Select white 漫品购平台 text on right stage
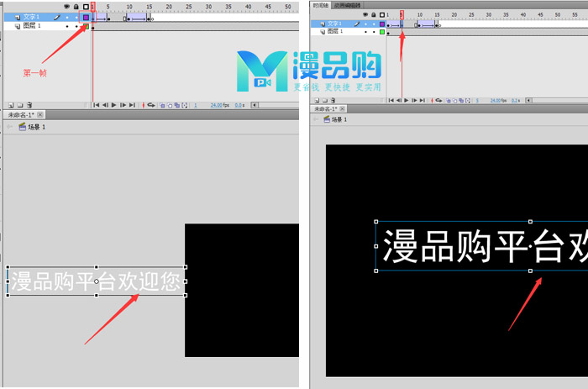 coord(482,246)
